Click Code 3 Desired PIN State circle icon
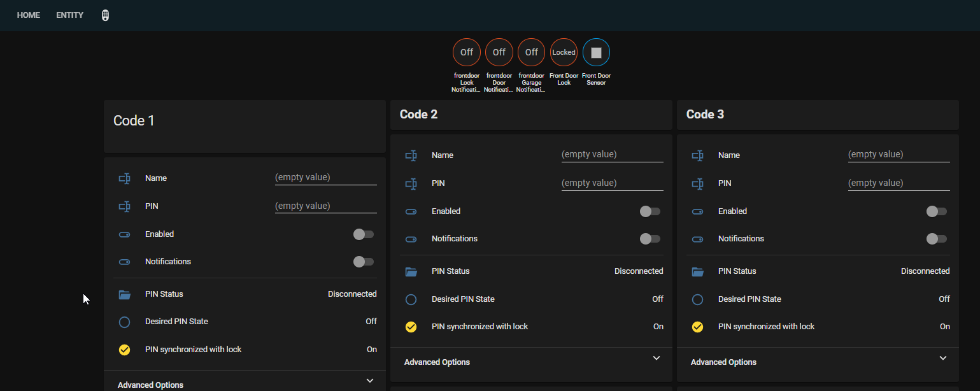Viewport: 980px width, 391px height. 697,299
